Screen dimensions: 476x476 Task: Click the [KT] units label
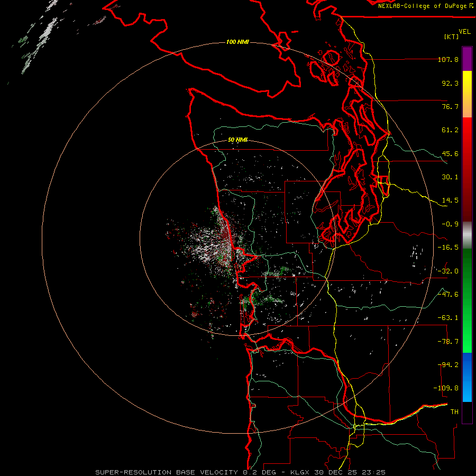click(x=452, y=36)
